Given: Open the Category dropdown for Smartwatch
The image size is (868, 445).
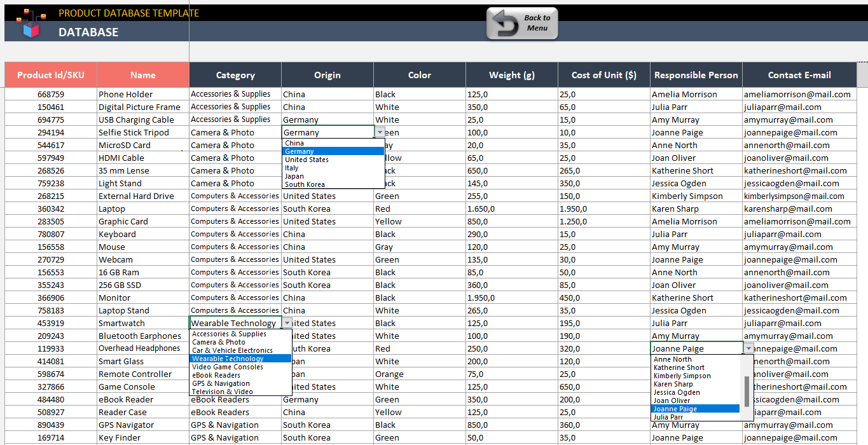Looking at the screenshot, I should pyautogui.click(x=287, y=323).
